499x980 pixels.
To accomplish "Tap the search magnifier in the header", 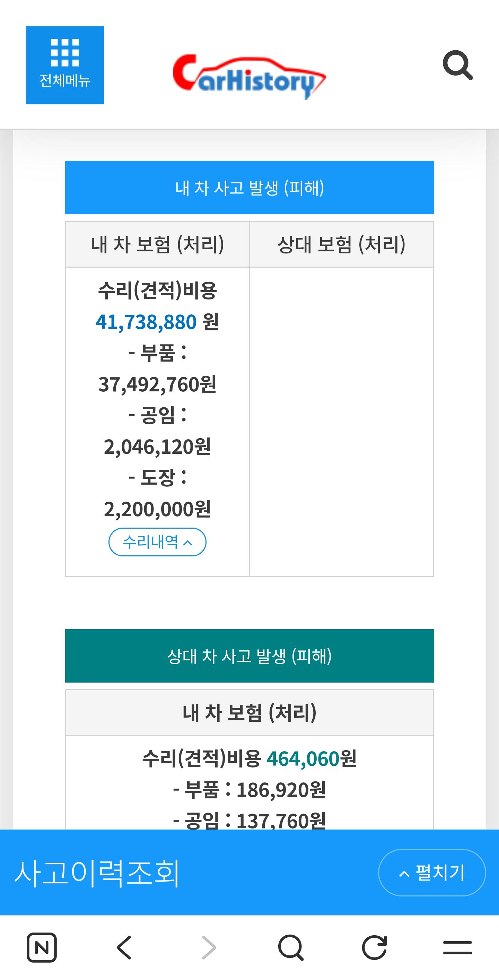I will click(457, 65).
